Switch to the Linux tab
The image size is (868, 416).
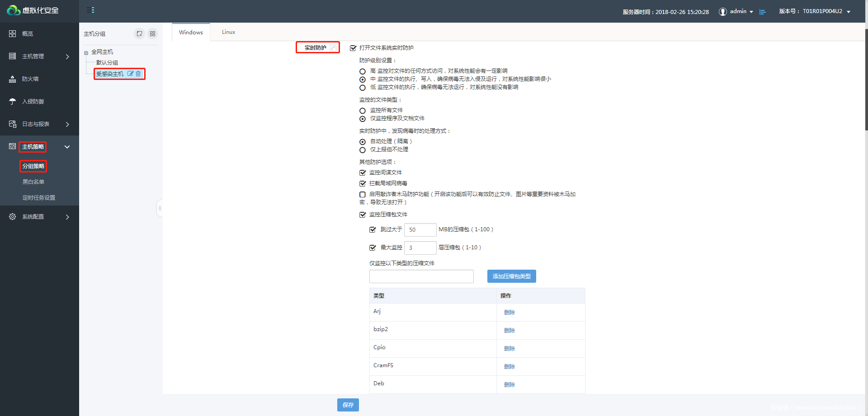pos(228,32)
